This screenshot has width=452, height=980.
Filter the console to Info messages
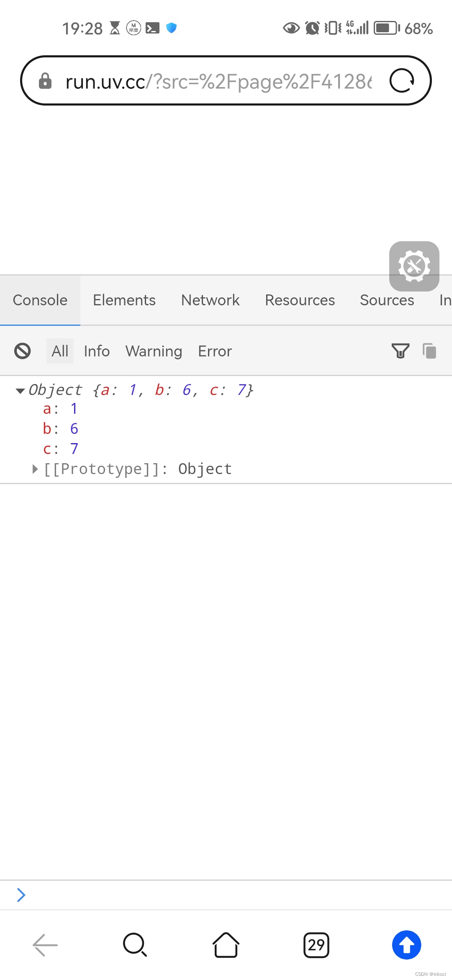[97, 351]
